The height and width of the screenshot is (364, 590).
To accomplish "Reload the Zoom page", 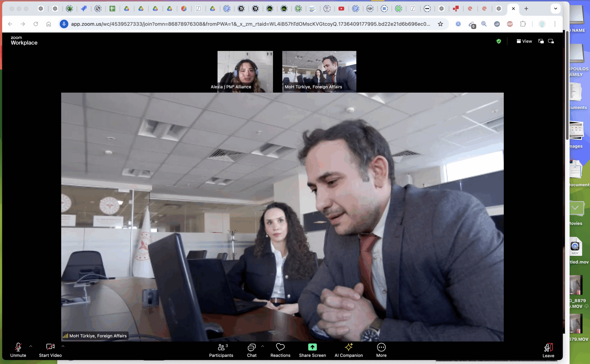I will tap(36, 24).
